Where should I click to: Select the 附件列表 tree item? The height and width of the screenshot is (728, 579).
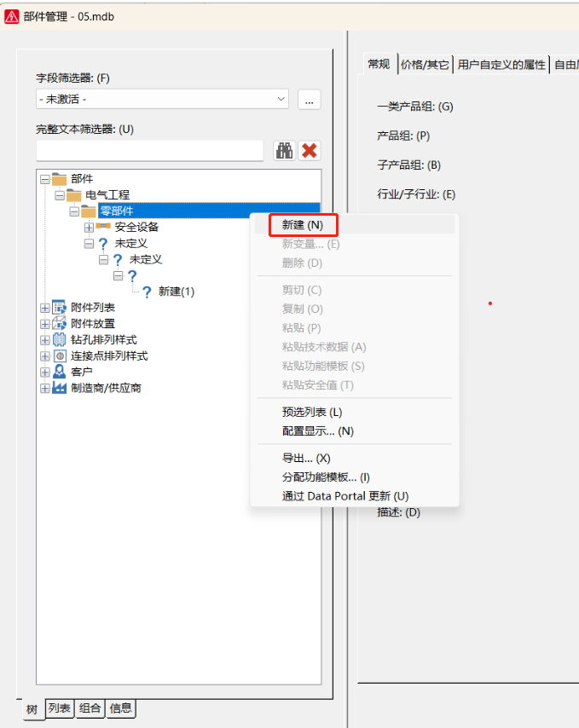click(93, 308)
